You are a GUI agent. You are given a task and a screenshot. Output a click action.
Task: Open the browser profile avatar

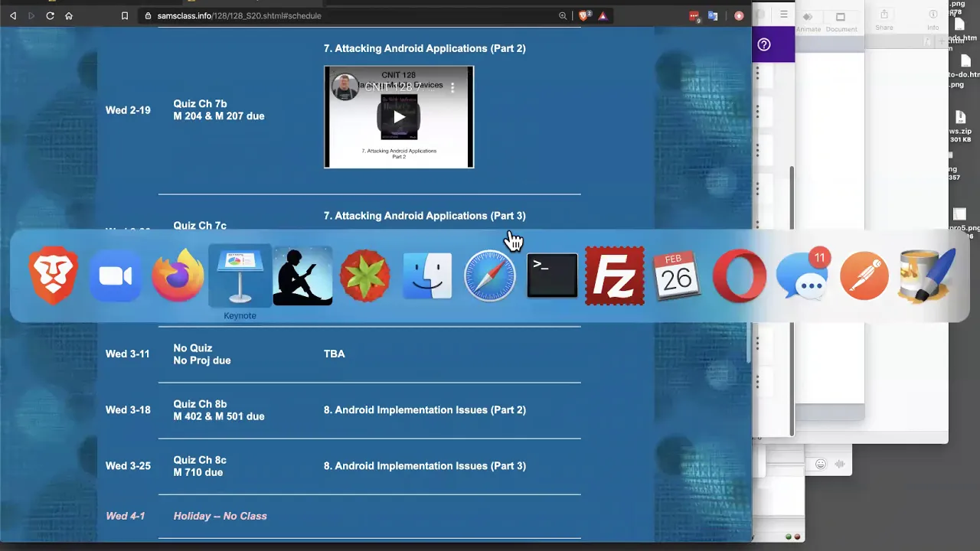739,15
